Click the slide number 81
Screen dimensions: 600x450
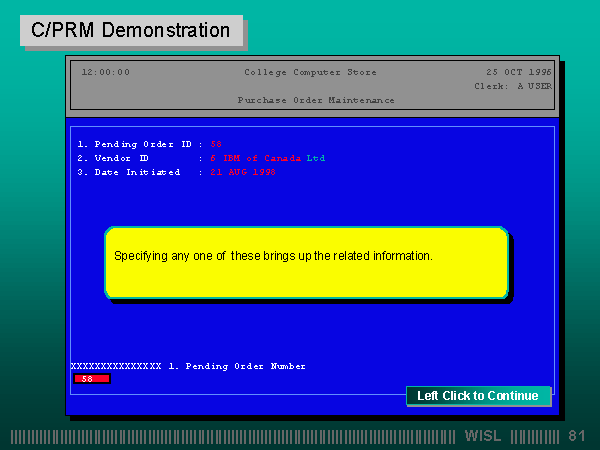click(x=576, y=437)
